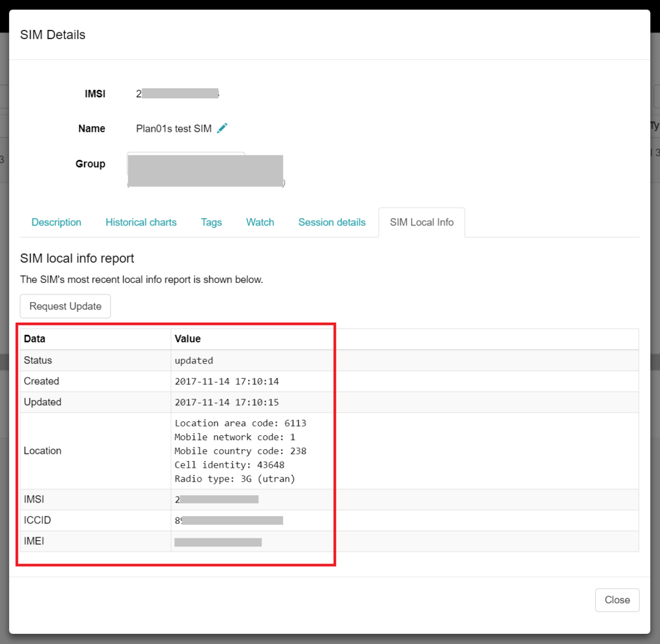Open the Historical charts tab
The width and height of the screenshot is (660, 644).
click(x=140, y=222)
